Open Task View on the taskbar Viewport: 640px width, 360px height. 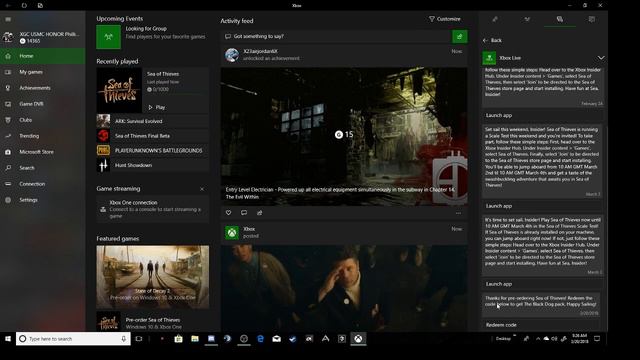pos(139,339)
